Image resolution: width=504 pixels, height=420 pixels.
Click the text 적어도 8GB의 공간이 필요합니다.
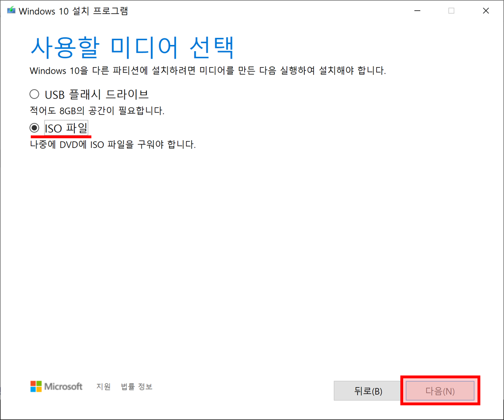97,111
